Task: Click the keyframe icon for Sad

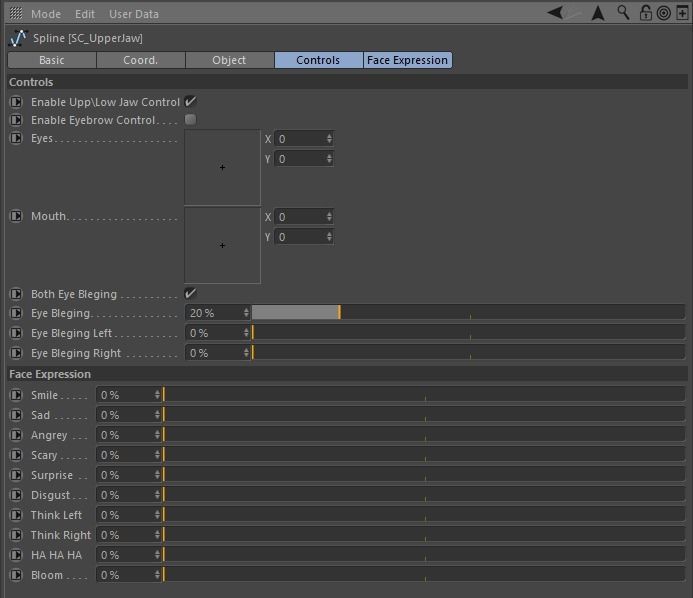Action: [16, 415]
